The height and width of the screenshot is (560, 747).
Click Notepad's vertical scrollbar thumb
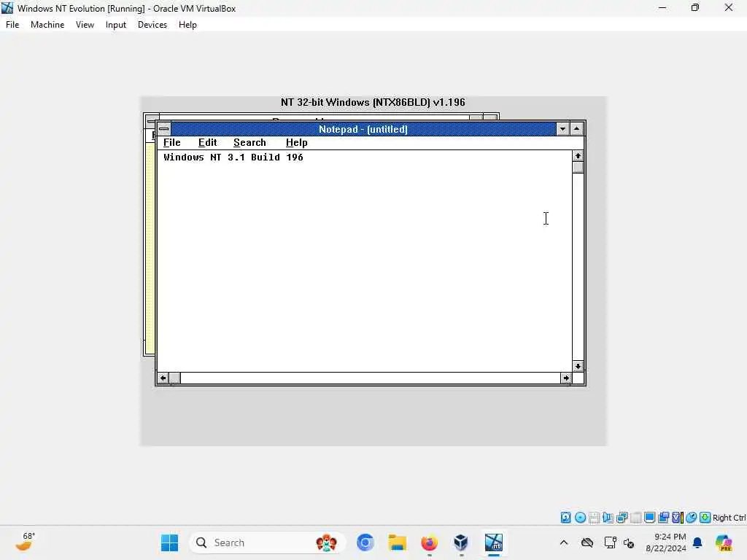point(578,168)
